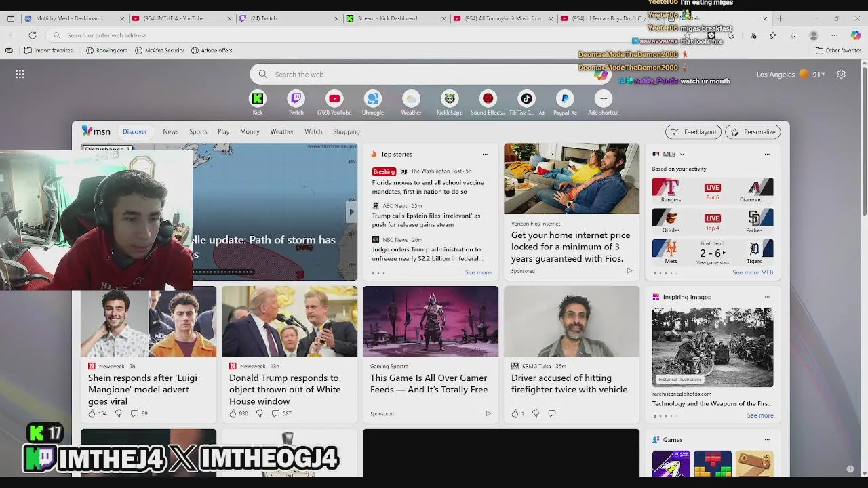The image size is (868, 488).
Task: Open Florida school vaccine mandates headline
Action: 428,187
